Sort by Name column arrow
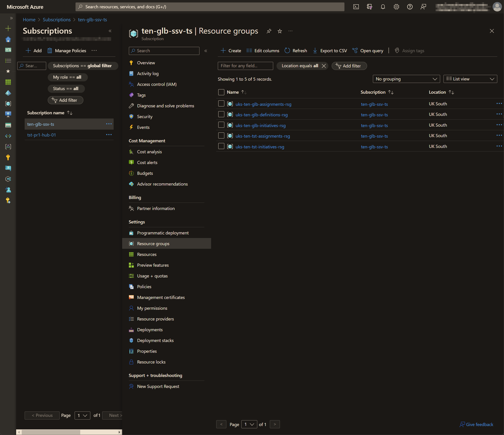 point(244,92)
